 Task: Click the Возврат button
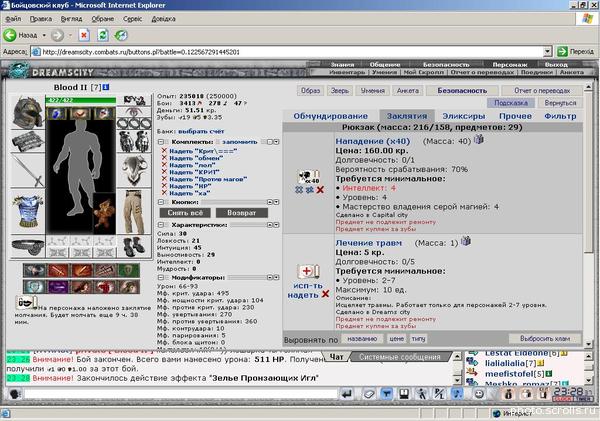pos(241,213)
